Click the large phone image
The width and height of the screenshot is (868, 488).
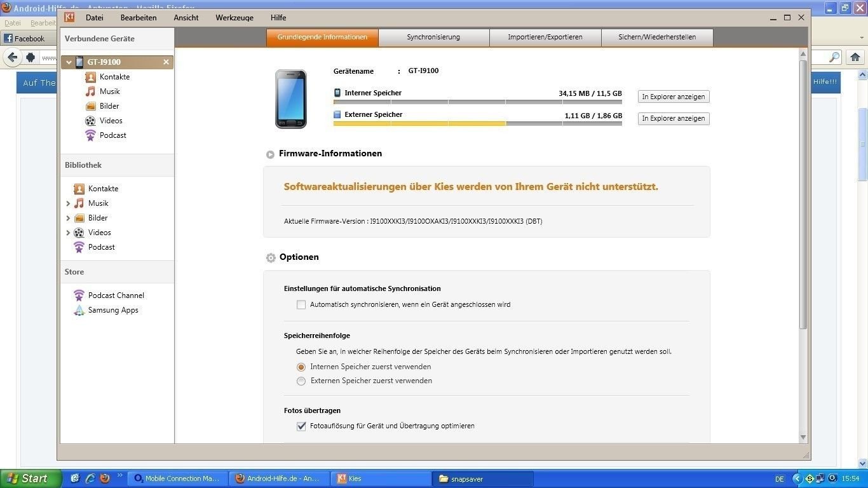(291, 99)
